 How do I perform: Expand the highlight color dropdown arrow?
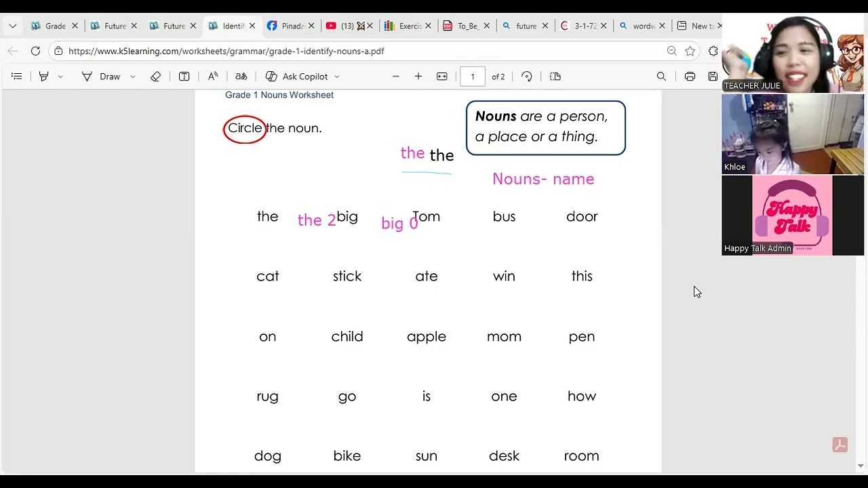coord(60,77)
